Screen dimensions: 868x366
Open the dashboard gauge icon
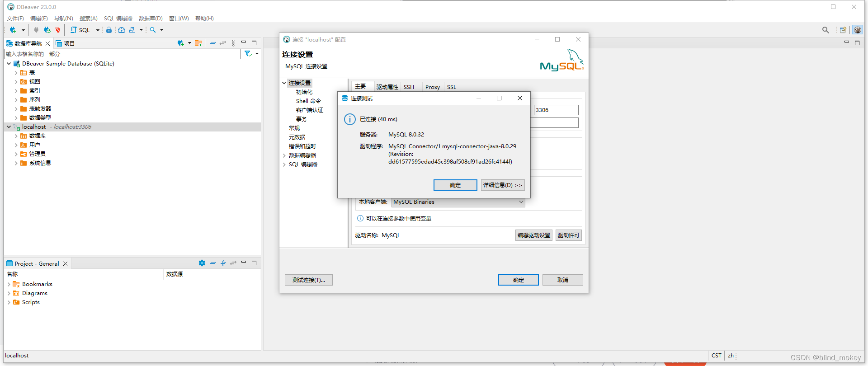point(122,30)
